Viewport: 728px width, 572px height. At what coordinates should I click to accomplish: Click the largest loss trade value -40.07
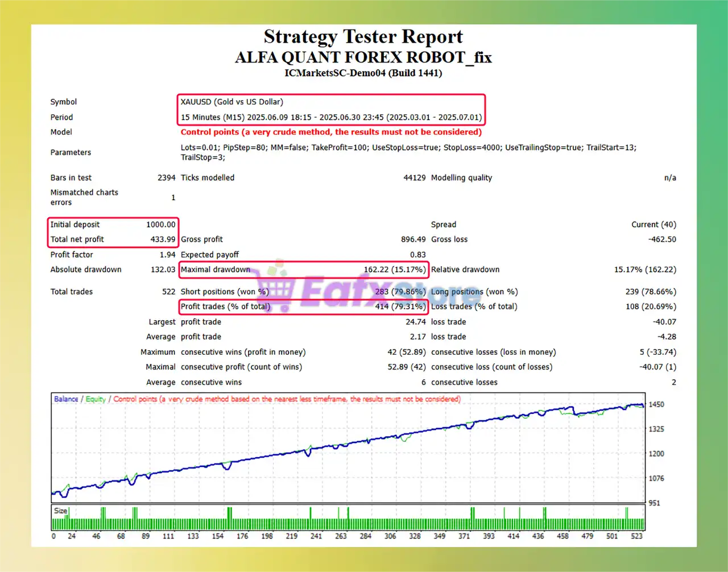(x=664, y=322)
